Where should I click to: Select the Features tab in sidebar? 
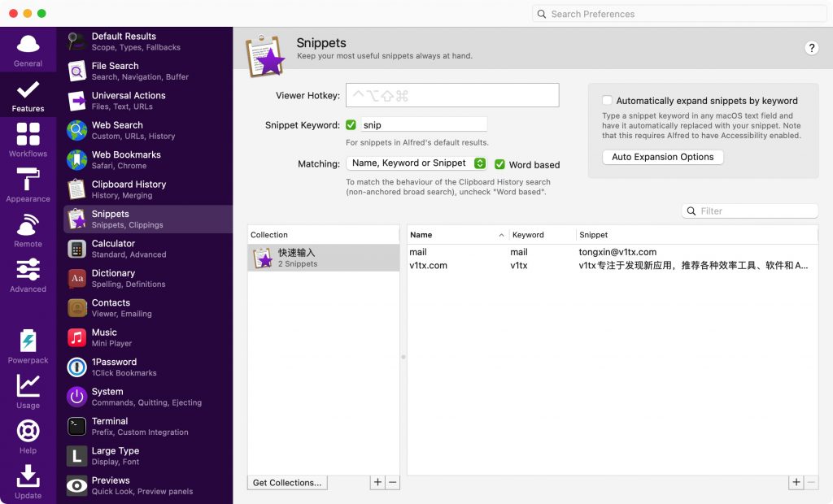click(x=28, y=96)
